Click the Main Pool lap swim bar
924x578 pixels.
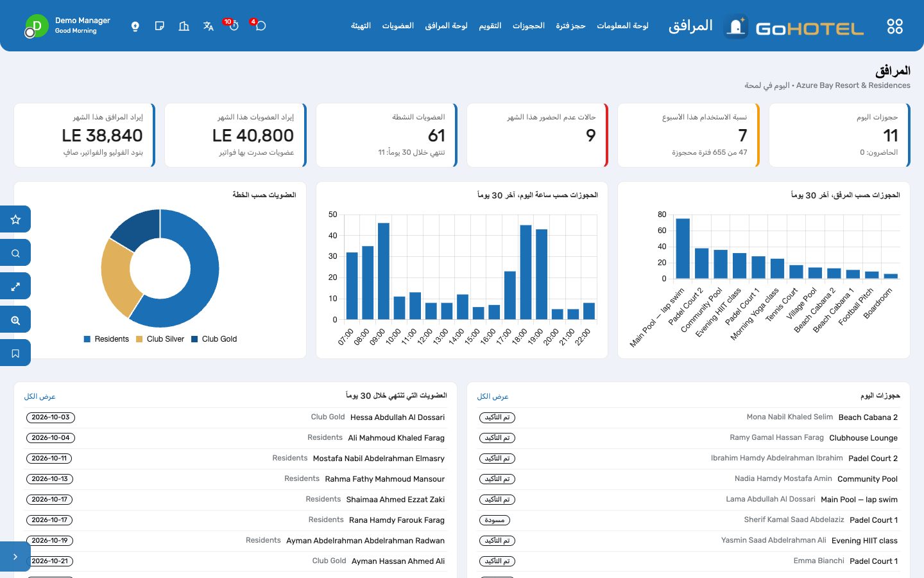pyautogui.click(x=683, y=249)
